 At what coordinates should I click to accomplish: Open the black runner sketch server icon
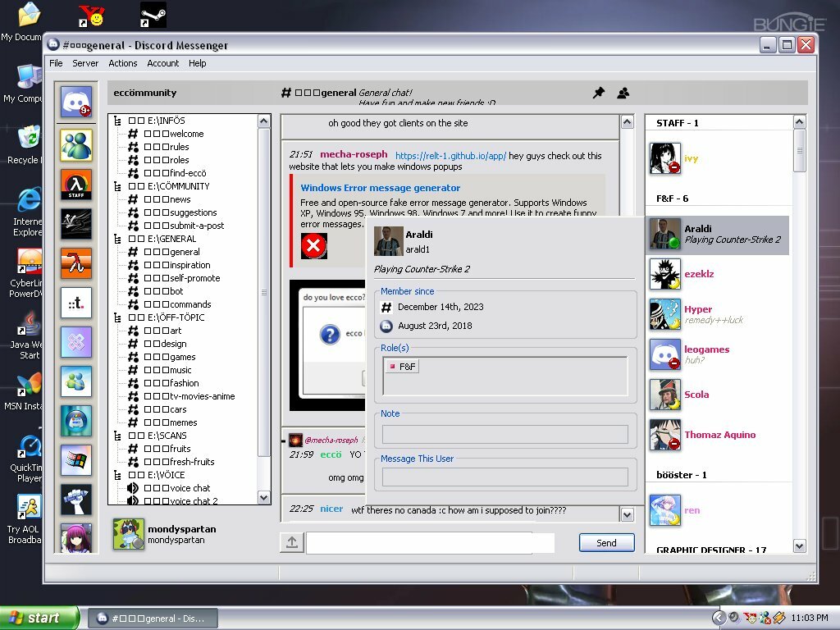click(76, 224)
